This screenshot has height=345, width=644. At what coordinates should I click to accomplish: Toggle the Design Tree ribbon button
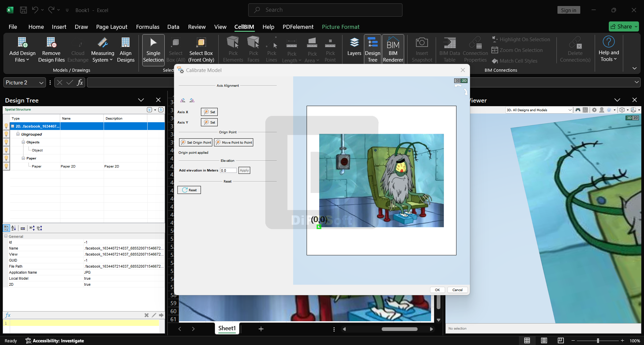click(x=373, y=50)
